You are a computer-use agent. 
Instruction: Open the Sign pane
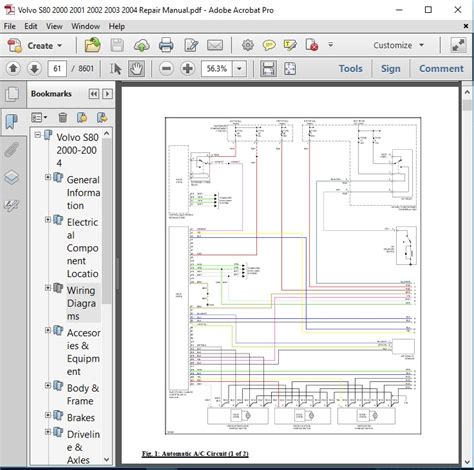[391, 69]
